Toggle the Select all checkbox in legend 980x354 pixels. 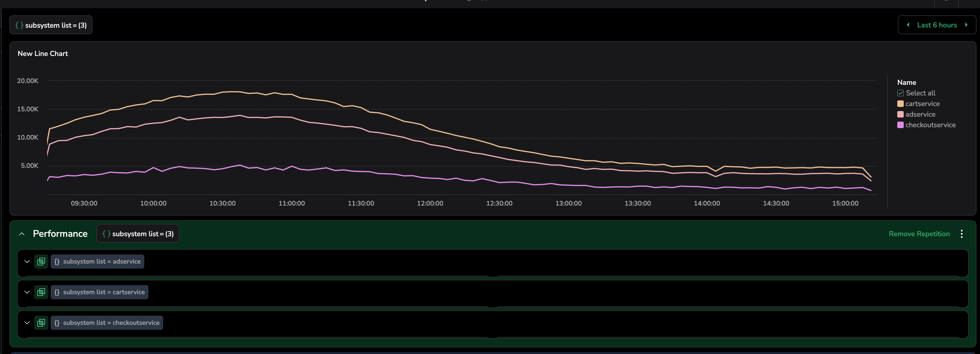tap(900, 93)
